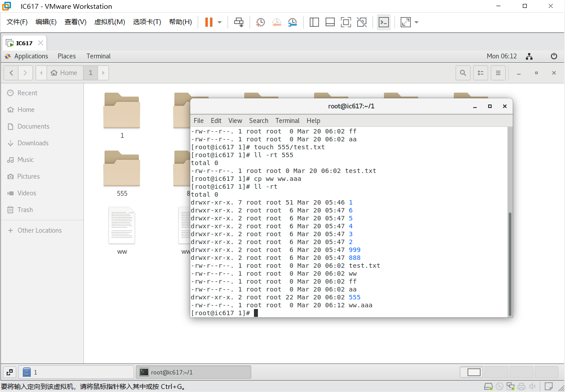Viewport: 565px width, 392px height.
Task: Go forward in the file manager
Action: pyautogui.click(x=25, y=73)
